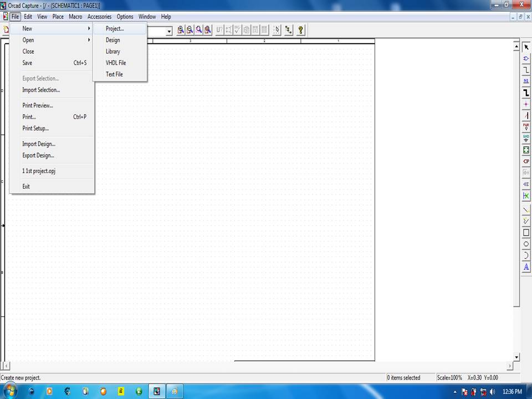Click Save in the File menu
The height and width of the screenshot is (399, 532).
[x=52, y=63]
